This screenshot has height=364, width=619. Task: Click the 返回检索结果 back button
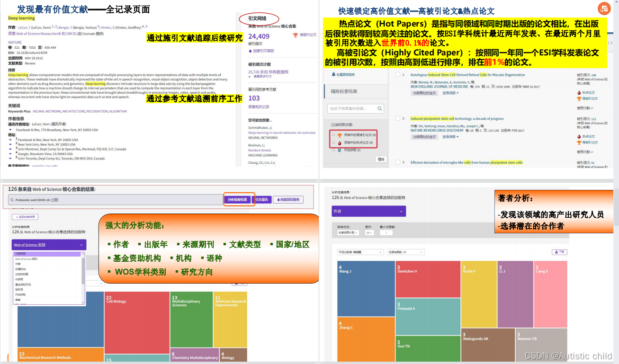pos(25,217)
